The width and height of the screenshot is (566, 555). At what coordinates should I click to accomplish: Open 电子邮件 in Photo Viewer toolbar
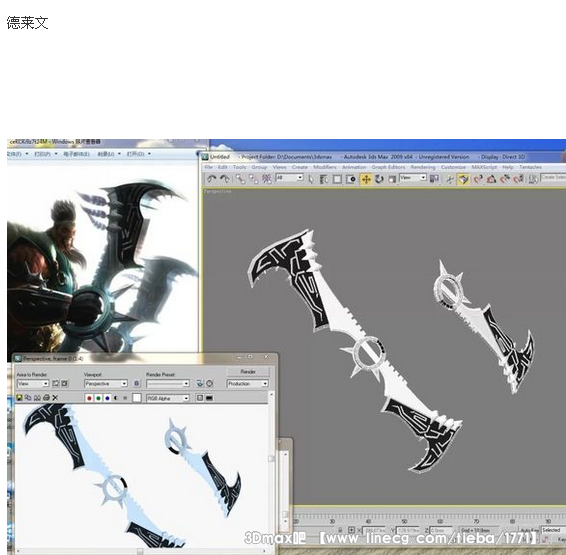pyautogui.click(x=78, y=154)
